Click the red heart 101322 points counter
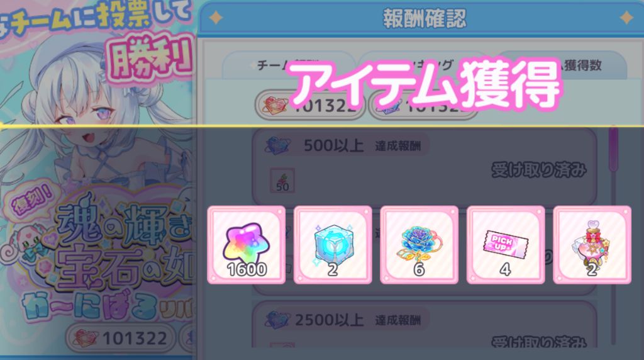The height and width of the screenshot is (360, 644). point(310,105)
